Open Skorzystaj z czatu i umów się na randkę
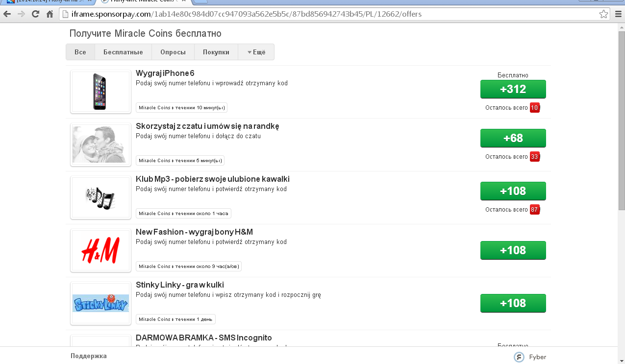The height and width of the screenshot is (364, 625). pos(207,126)
